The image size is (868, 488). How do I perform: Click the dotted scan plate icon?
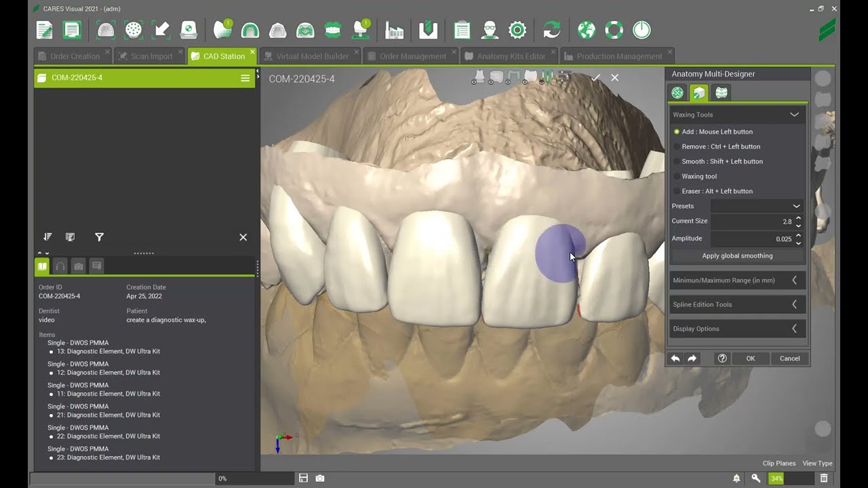[134, 30]
